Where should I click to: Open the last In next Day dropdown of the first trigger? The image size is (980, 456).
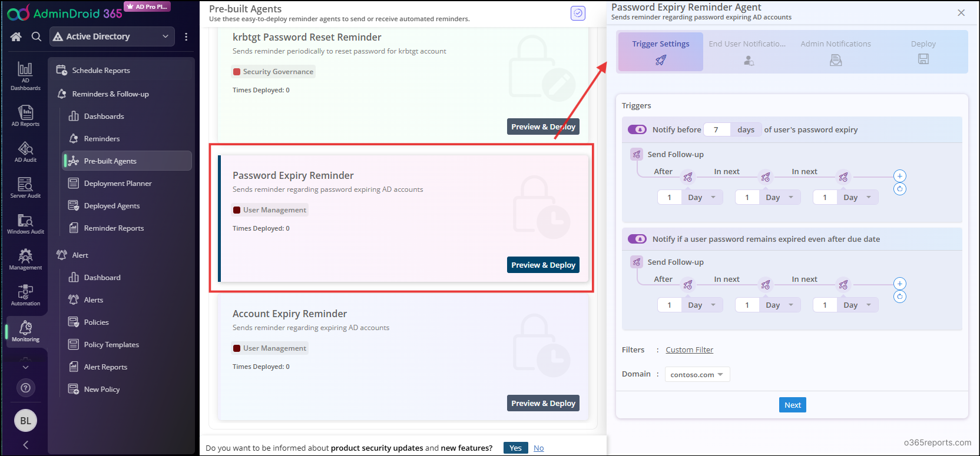(857, 197)
